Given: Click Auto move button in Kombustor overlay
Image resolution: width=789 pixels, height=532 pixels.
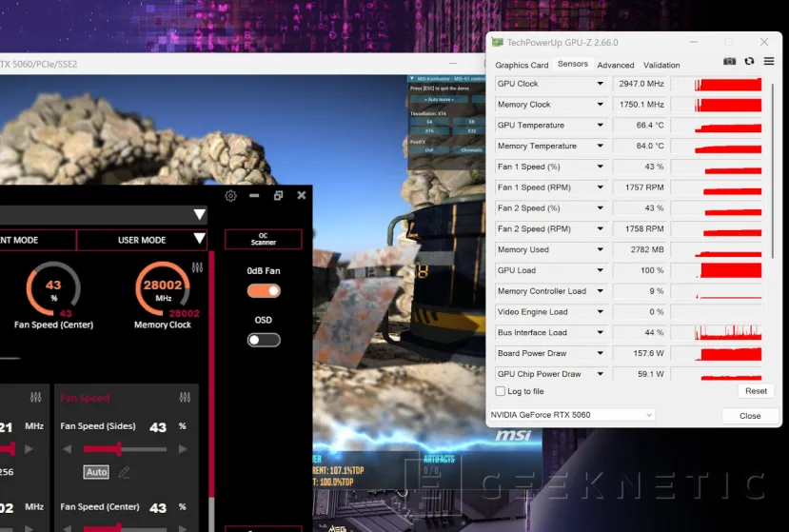Looking at the screenshot, I should [440, 100].
